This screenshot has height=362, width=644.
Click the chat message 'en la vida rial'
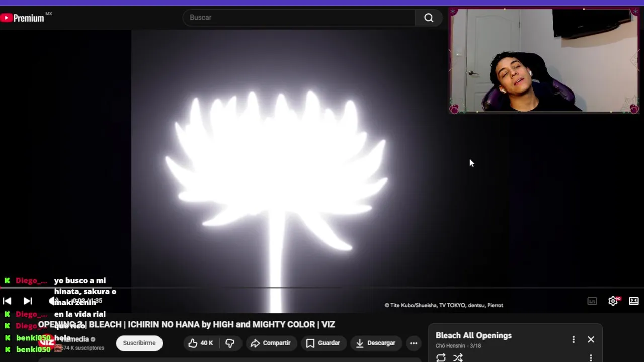79,314
